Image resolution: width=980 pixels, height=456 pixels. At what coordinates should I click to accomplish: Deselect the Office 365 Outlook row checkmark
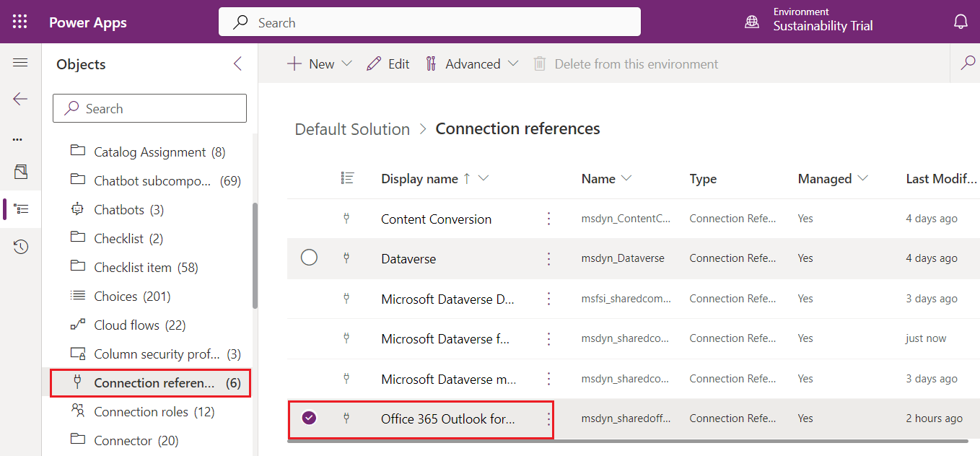[x=309, y=418]
